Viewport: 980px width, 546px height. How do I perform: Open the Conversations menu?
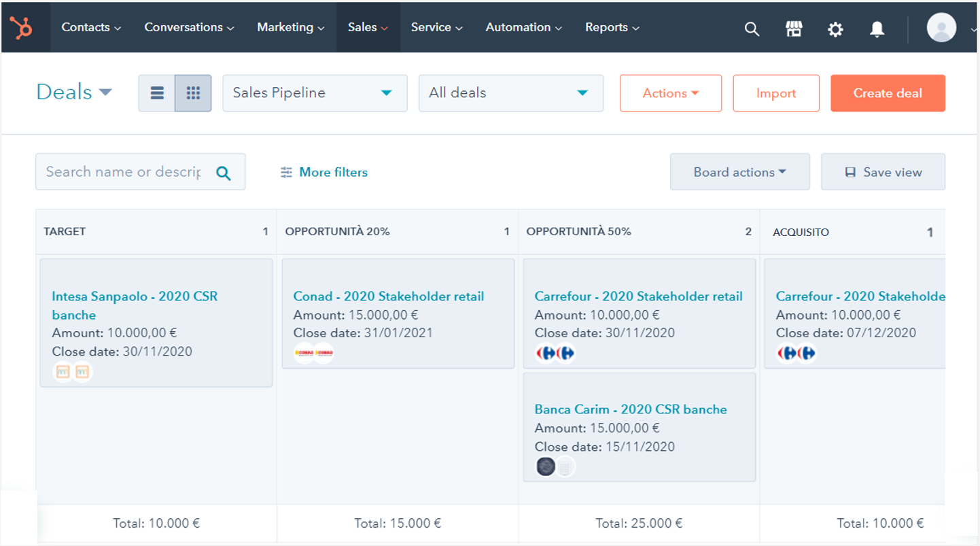click(189, 27)
